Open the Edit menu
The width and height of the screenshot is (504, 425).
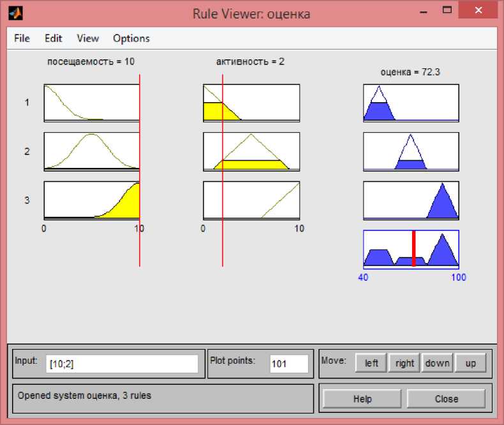[53, 38]
